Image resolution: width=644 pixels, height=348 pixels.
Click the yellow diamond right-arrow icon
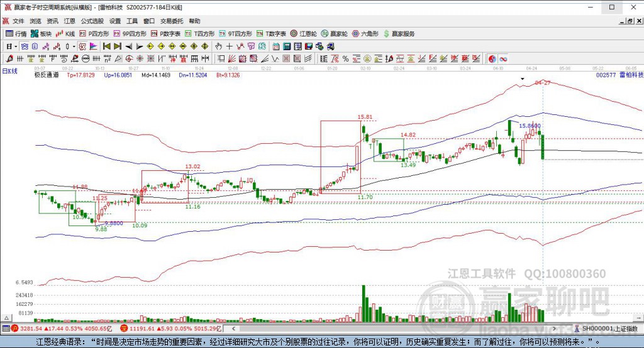coord(161,46)
